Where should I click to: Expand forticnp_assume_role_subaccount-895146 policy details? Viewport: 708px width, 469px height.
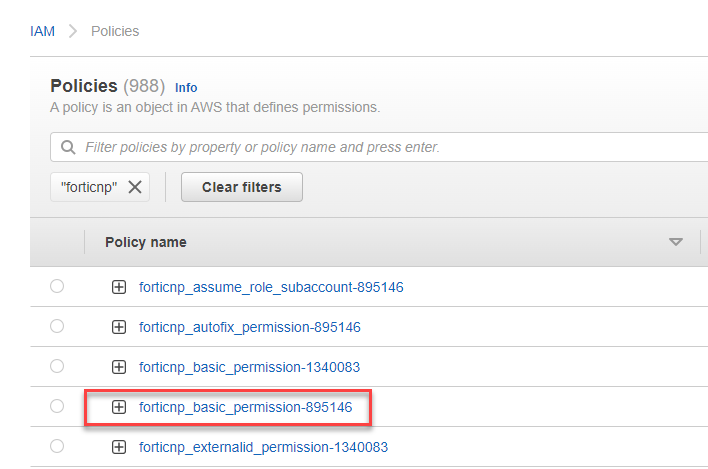[119, 287]
